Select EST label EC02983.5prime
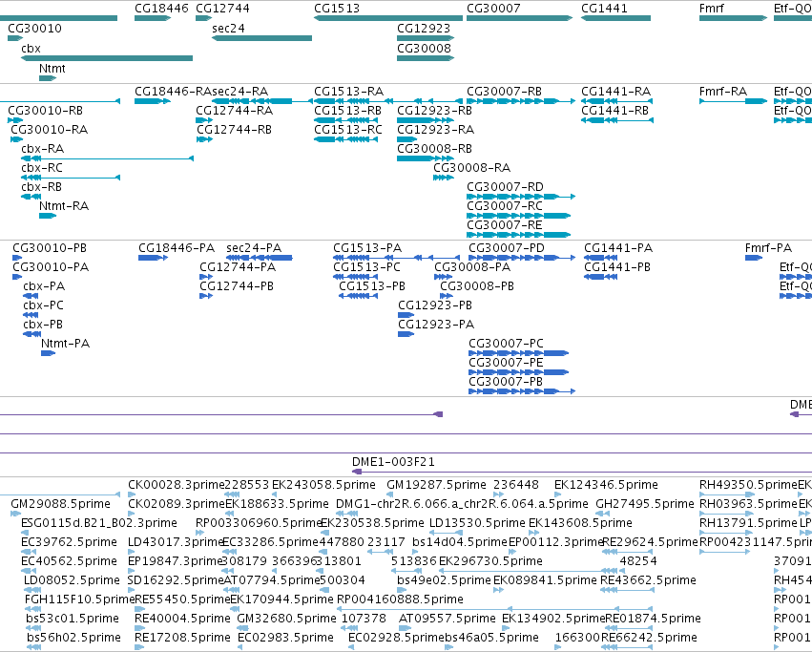The width and height of the screenshot is (812, 652). (x=285, y=638)
